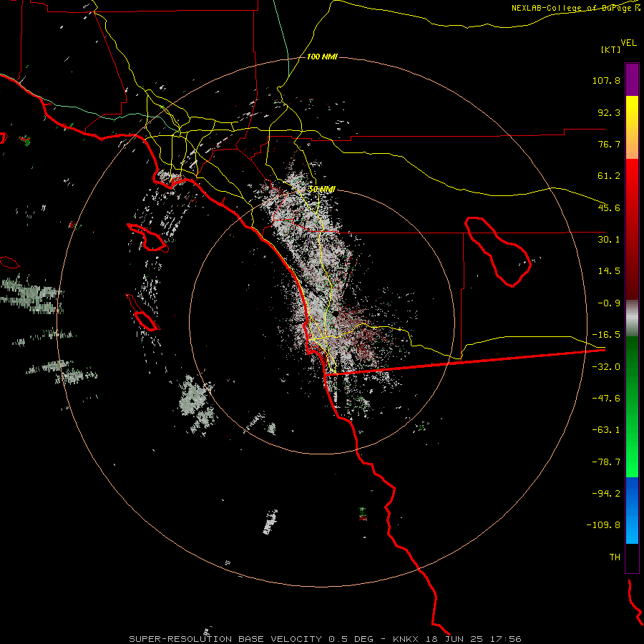Click the 50 NMI range ring label
This screenshot has width=644, height=644.
(322, 189)
